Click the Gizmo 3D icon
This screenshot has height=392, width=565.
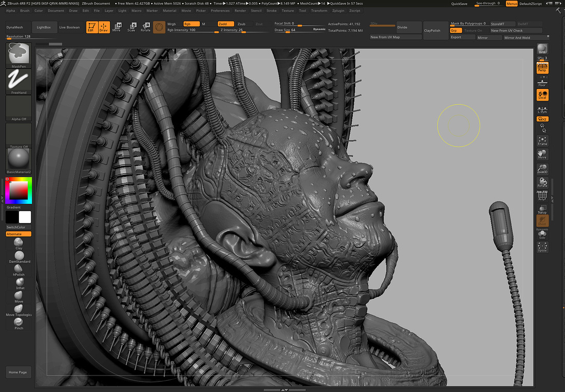159,27
